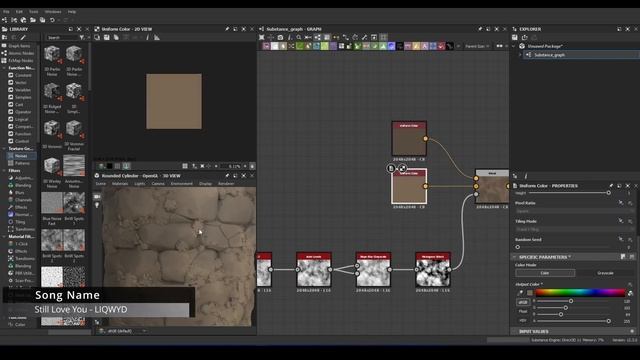The image size is (640, 360).
Task: Select Grayscale color mode option
Action: (605, 273)
